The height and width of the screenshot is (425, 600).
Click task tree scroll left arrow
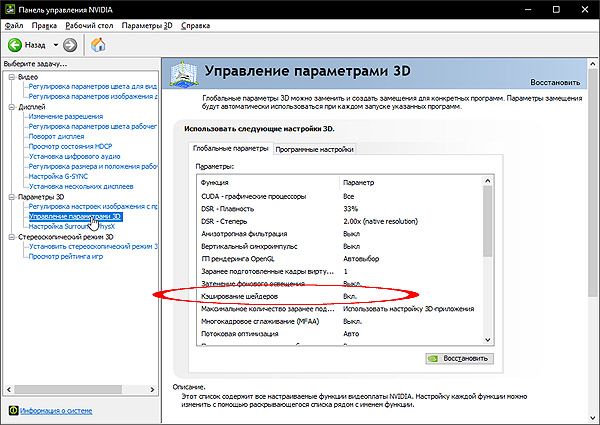pos(9,390)
